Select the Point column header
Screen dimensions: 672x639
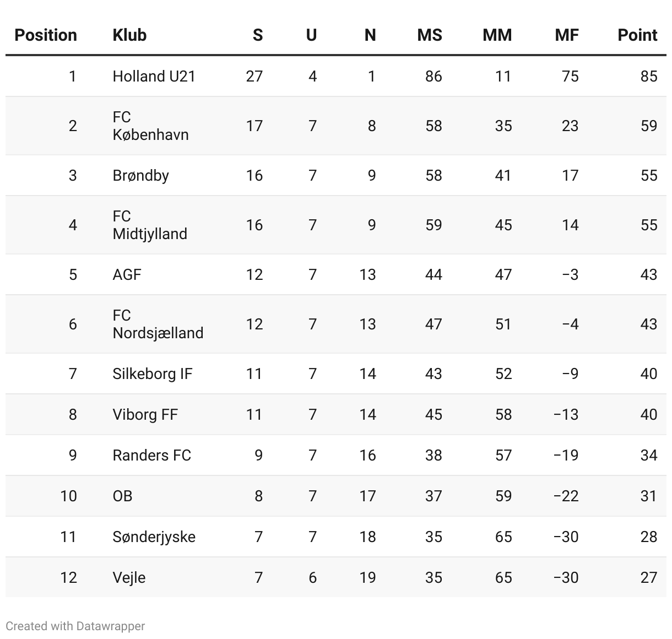(x=637, y=35)
